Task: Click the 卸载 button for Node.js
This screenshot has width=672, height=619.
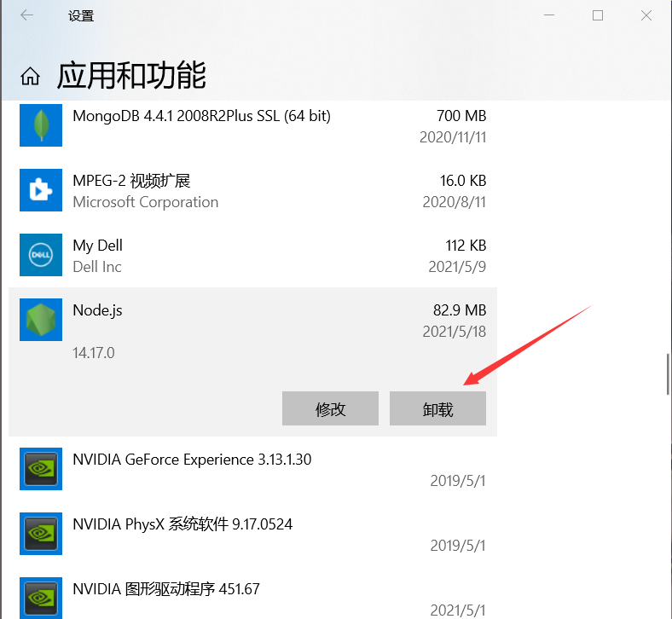Action: (x=437, y=408)
